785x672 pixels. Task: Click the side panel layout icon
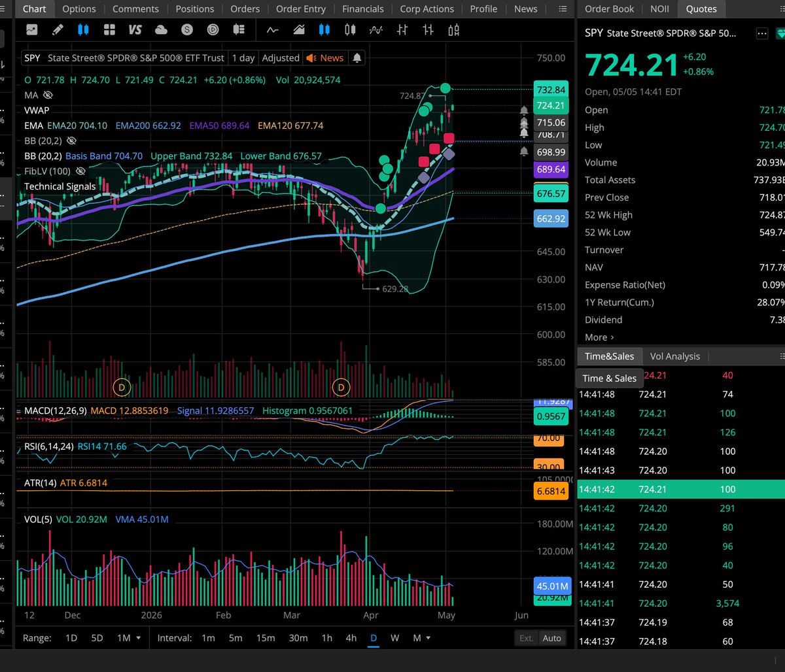point(239,29)
